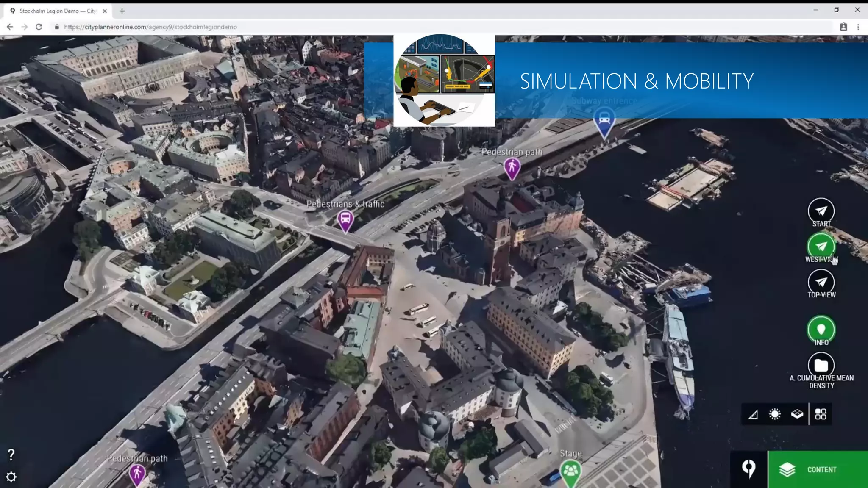Click the START viewpoint button

821,211
